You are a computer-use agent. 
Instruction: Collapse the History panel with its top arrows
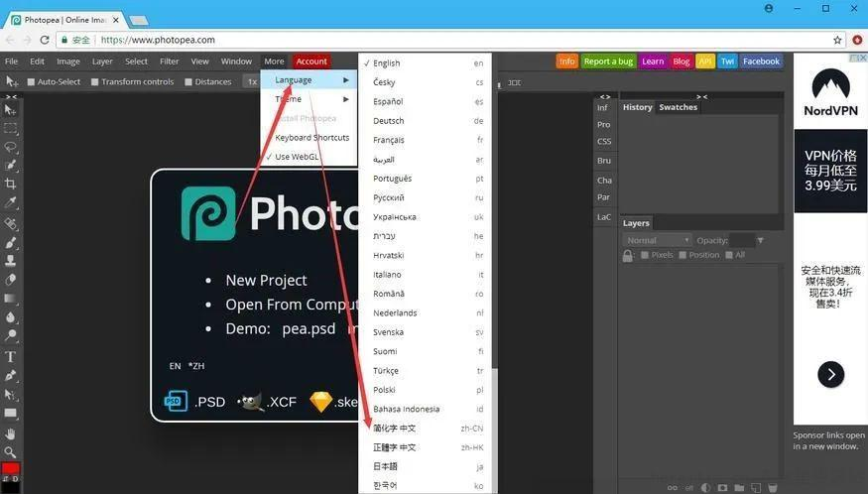click(x=702, y=96)
